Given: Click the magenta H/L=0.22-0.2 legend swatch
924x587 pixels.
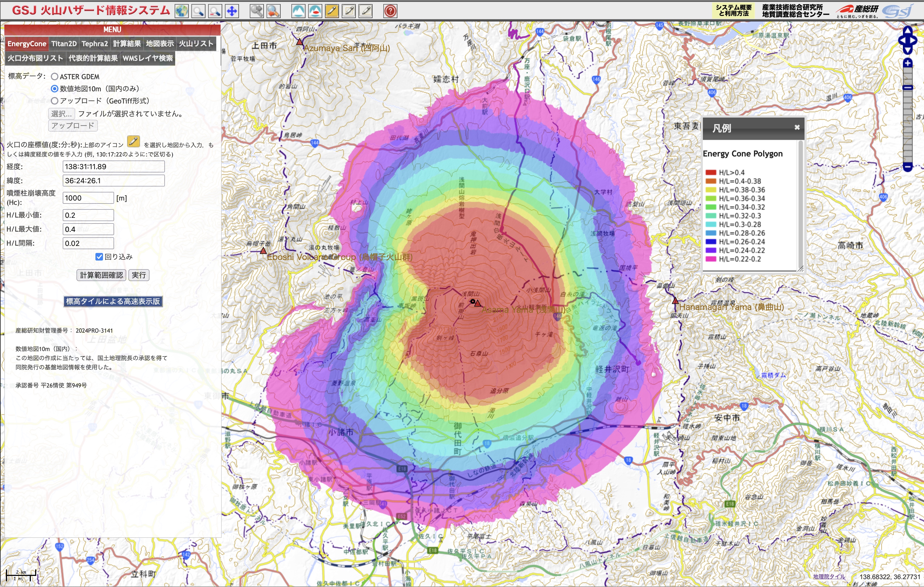Looking at the screenshot, I should coord(711,259).
